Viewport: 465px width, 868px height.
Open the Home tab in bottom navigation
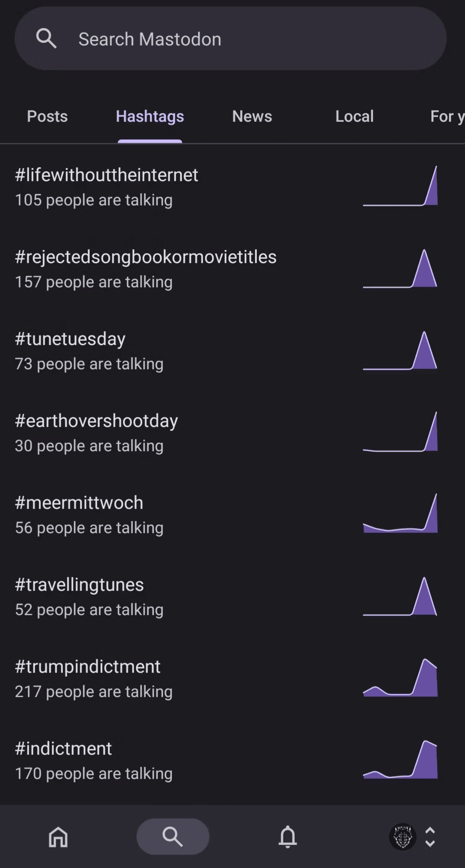[x=58, y=836]
